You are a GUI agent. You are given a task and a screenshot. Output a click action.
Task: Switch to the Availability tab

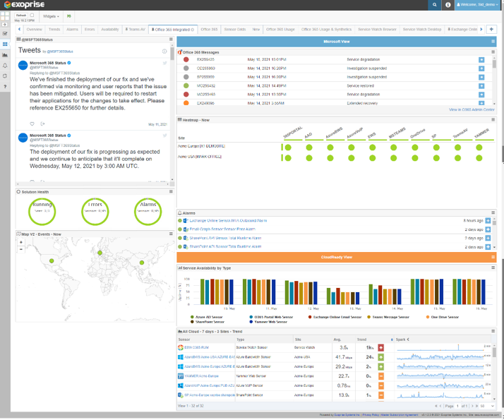coord(110,29)
